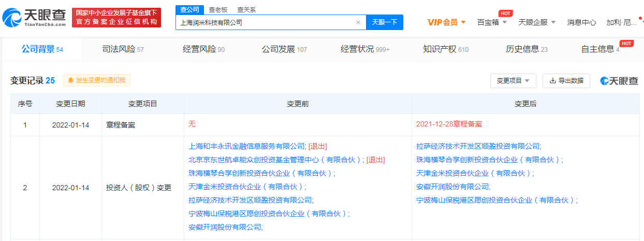Click the 导出数据 button
This screenshot has width=644, height=241.
566,81
